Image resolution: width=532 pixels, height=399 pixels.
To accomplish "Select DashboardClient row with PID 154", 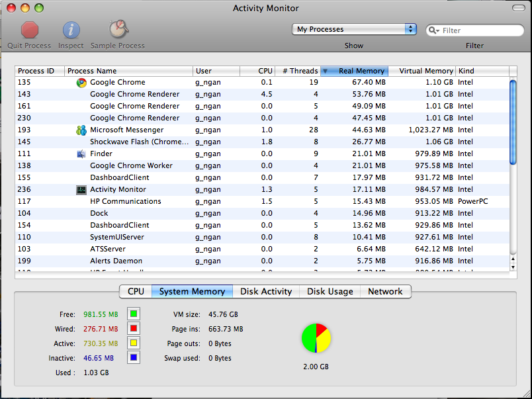I will (262, 225).
